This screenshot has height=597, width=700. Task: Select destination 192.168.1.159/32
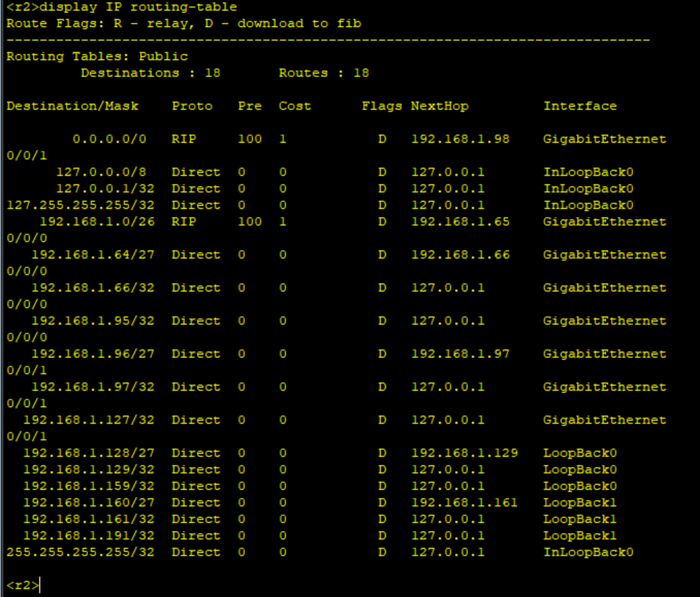point(89,486)
